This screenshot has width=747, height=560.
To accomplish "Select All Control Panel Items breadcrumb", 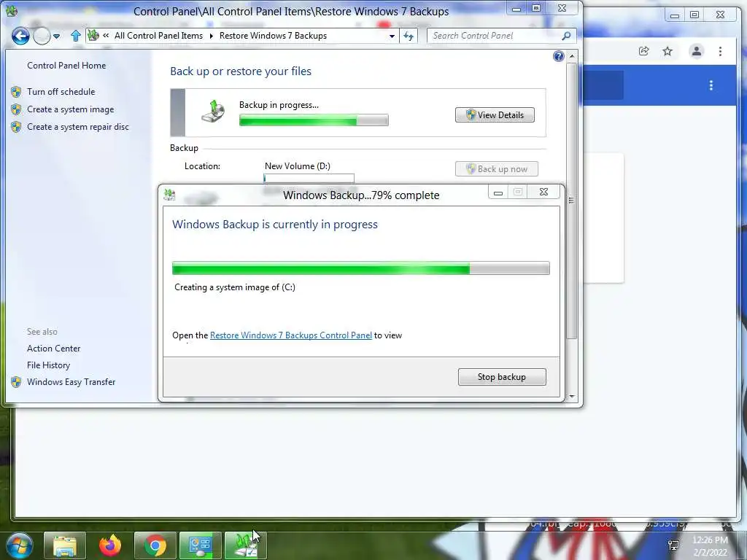I will pyautogui.click(x=158, y=36).
